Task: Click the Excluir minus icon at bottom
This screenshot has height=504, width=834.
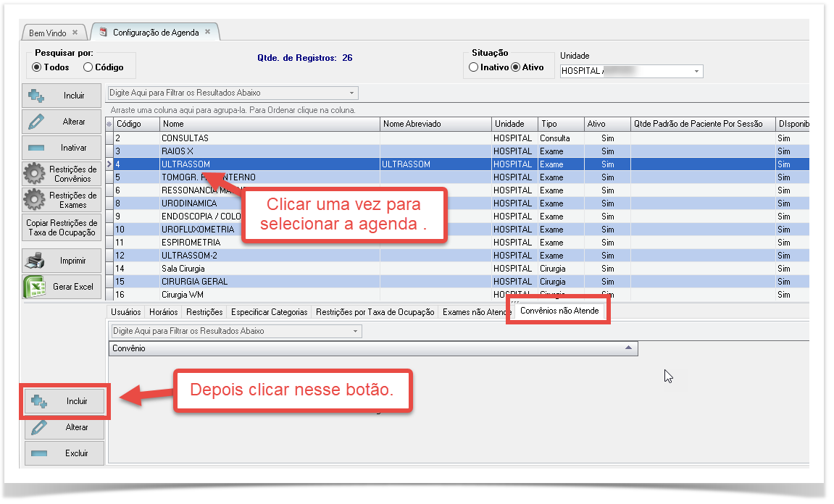Action: (39, 453)
